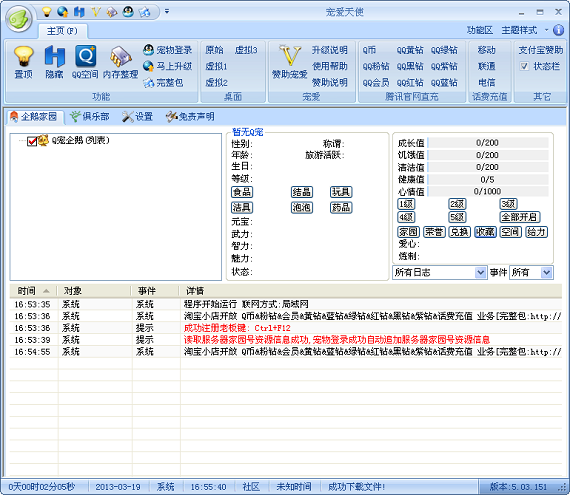Click the green round application logo button
This screenshot has height=495, width=570.
19,19
